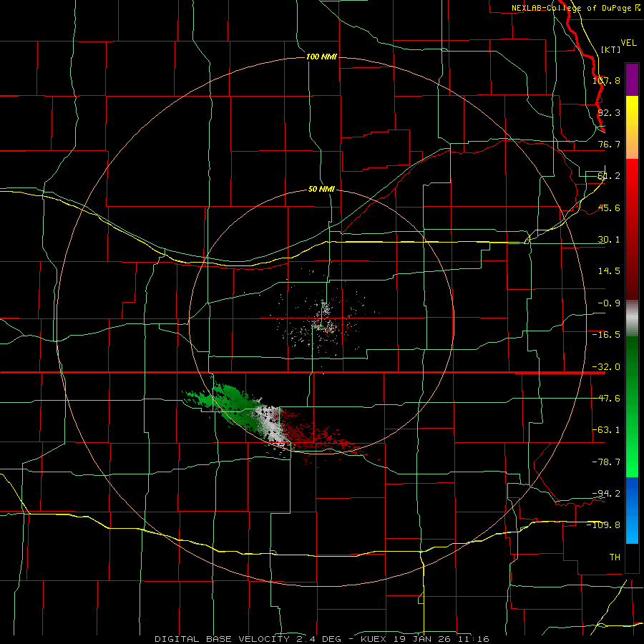Select the -109.8 scale value
The image size is (644, 644).
tap(604, 525)
